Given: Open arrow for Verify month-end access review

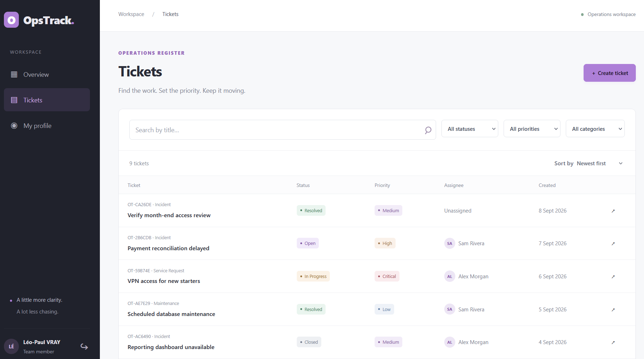Looking at the screenshot, I should [x=613, y=211].
